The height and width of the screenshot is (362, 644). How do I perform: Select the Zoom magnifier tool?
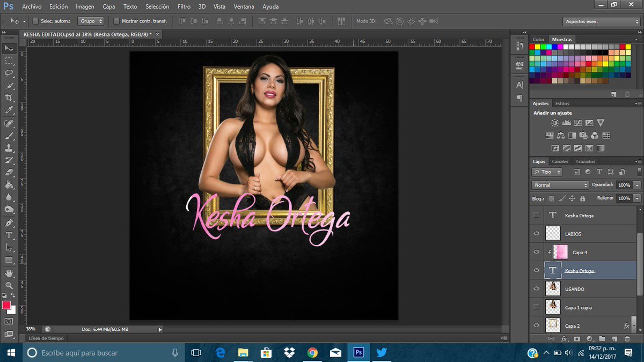pos(9,286)
